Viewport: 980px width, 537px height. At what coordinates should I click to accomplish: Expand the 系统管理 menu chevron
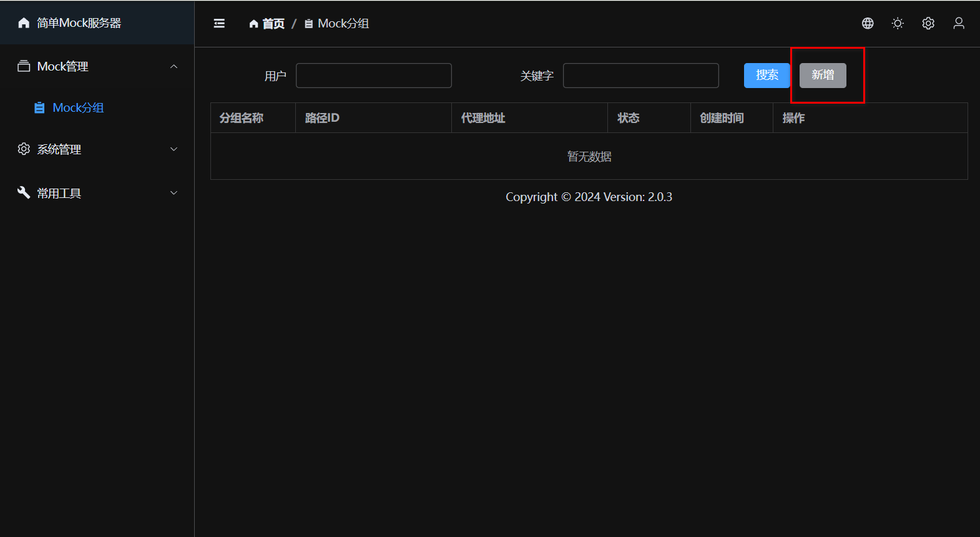coord(174,149)
